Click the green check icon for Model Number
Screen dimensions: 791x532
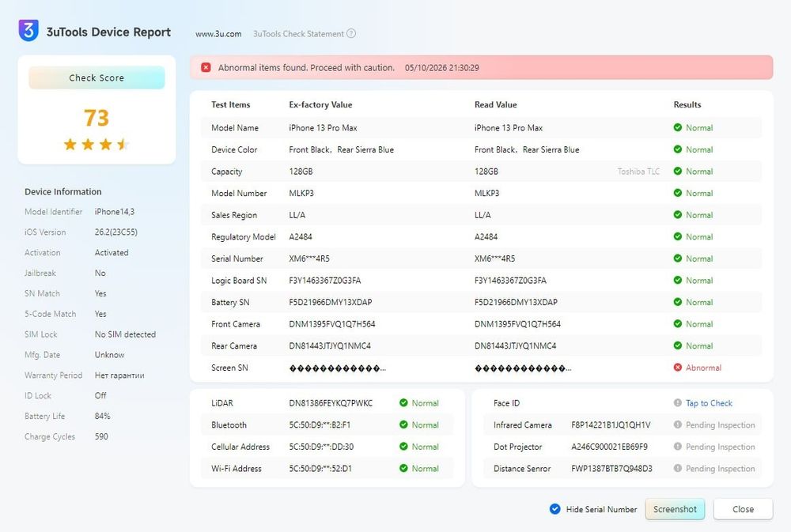point(678,193)
